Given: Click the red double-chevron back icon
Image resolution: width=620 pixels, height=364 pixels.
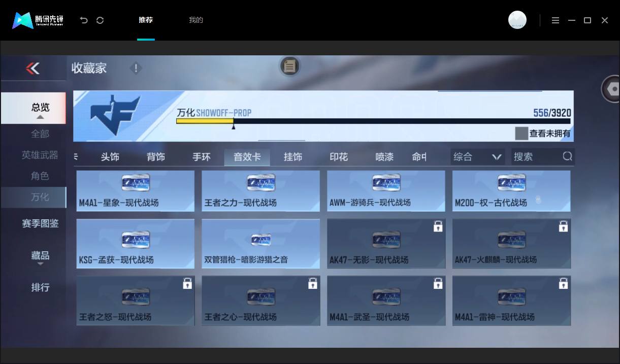Looking at the screenshot, I should click(x=33, y=68).
